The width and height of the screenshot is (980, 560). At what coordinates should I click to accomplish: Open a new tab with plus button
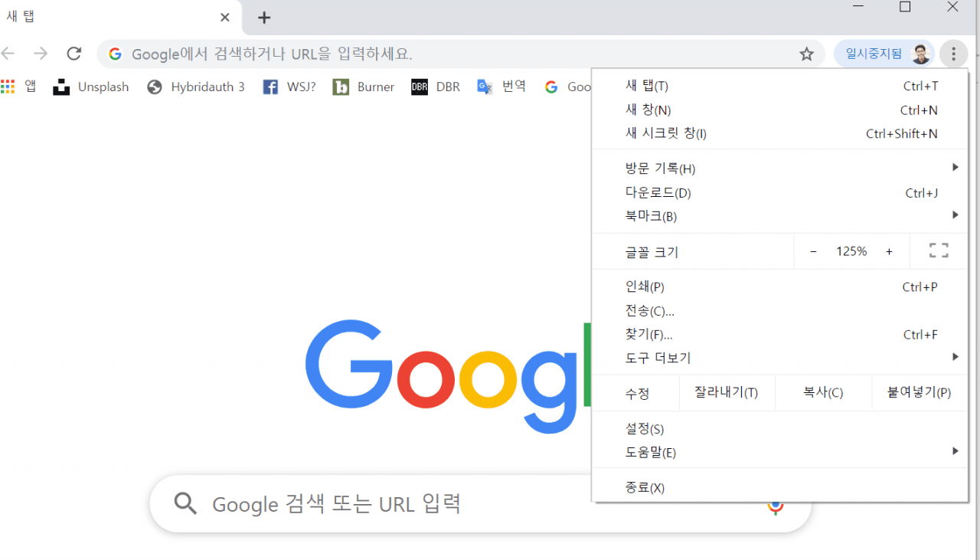point(263,18)
